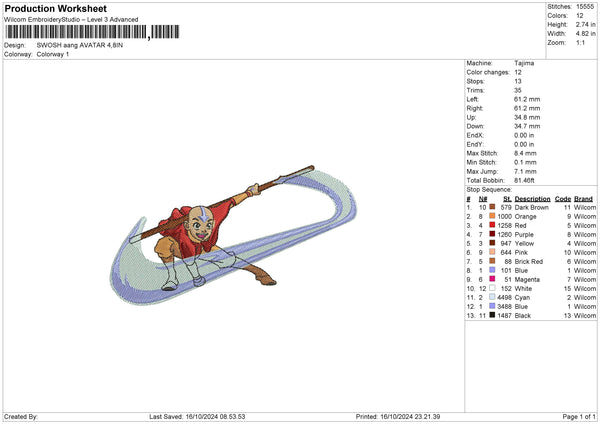Screen dimensions: 600x424
Task: Choose the Pink thread color swatch
Action: click(x=492, y=252)
